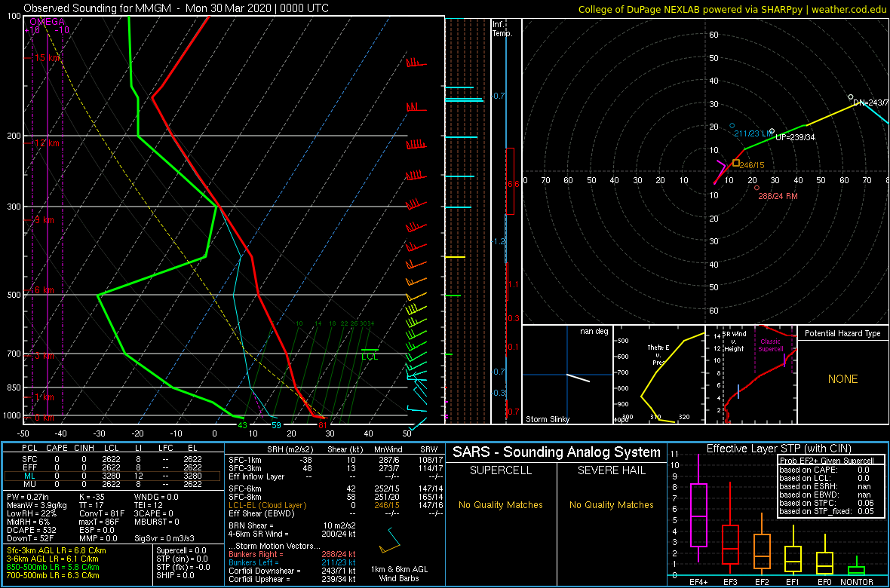Click the UP=239/34 hodograph label

tap(795, 137)
